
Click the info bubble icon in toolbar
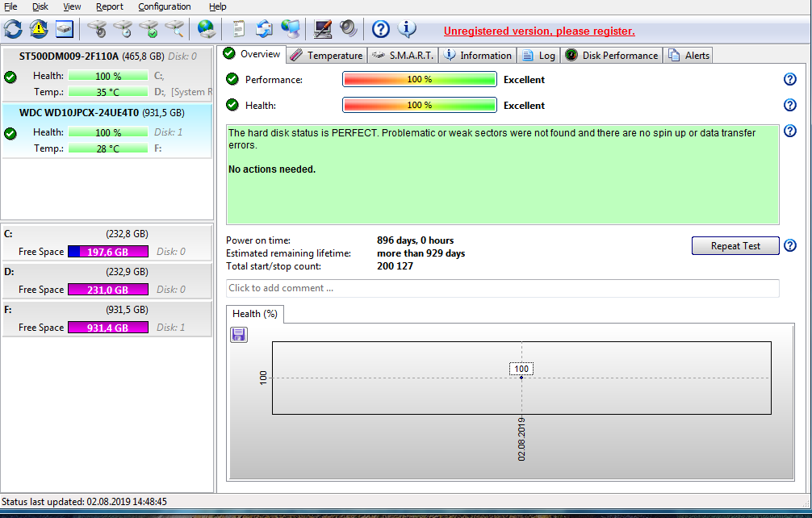coord(407,29)
